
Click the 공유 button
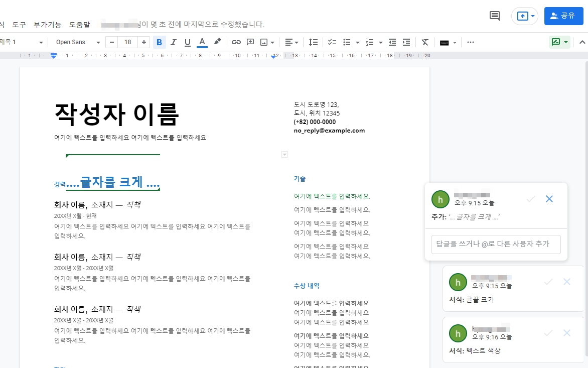563,16
